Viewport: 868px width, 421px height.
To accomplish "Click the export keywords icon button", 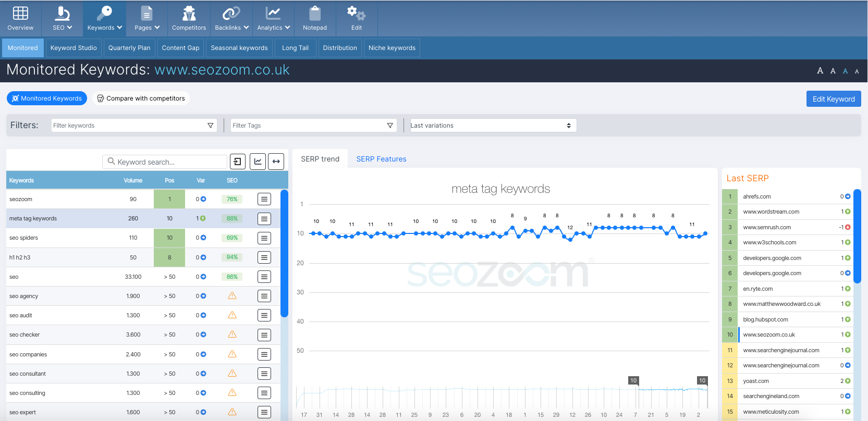I will pos(238,162).
